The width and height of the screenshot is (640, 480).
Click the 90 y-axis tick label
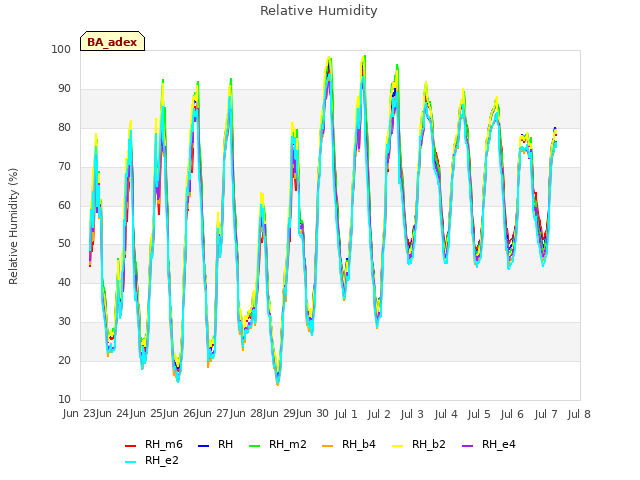(x=64, y=89)
